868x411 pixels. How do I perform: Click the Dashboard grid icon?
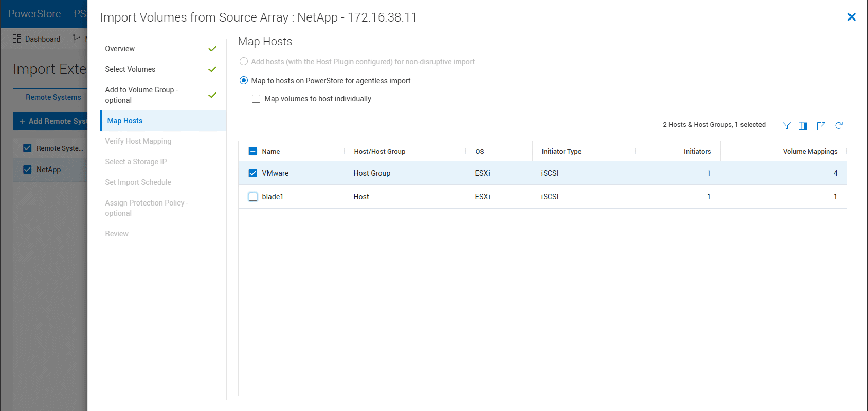[17, 39]
